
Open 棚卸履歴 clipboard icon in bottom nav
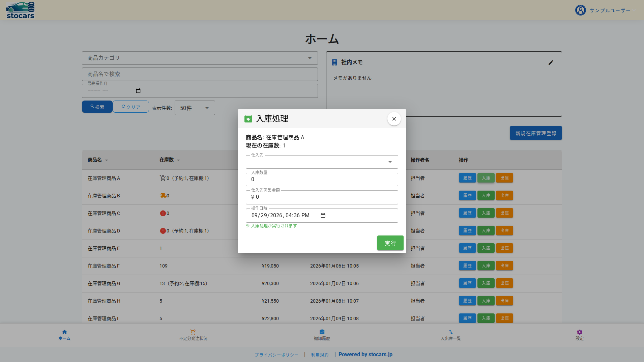[322, 332]
